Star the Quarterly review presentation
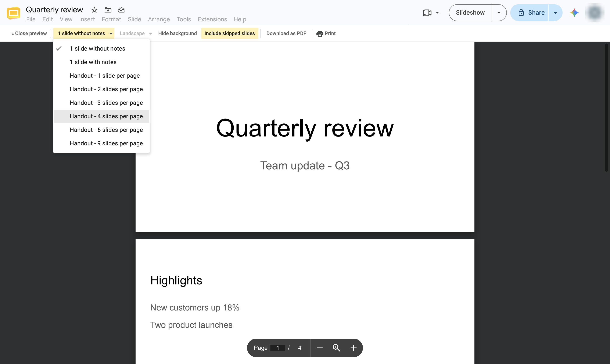610x364 pixels. 94,10
